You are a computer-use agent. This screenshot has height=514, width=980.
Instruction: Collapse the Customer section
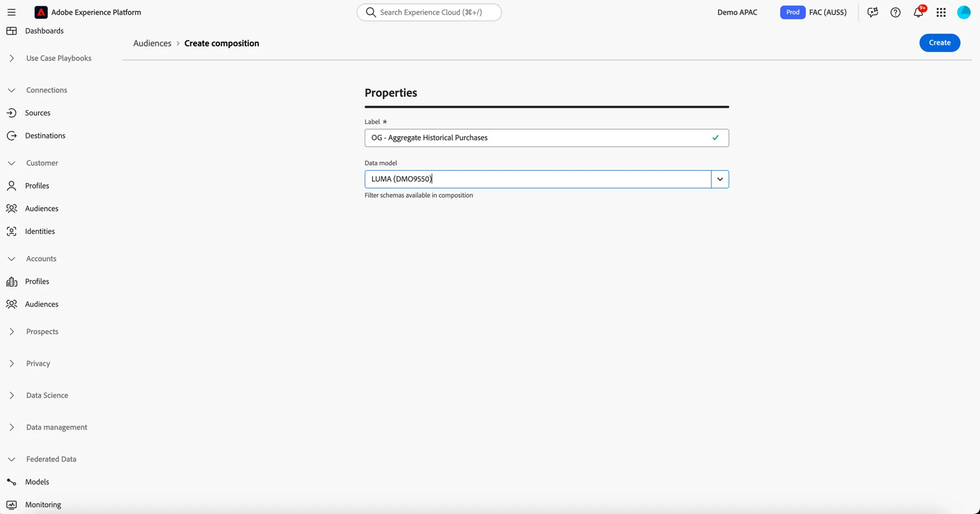click(11, 163)
